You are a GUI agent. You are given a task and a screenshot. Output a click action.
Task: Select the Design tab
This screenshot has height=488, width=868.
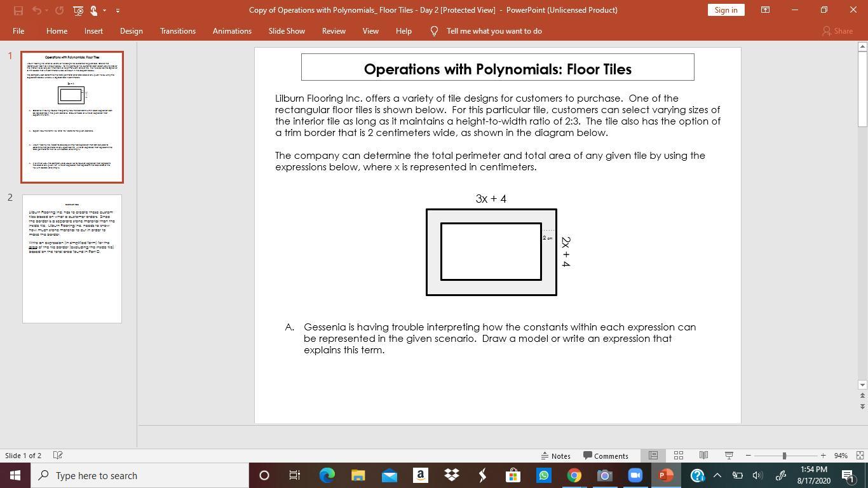(131, 31)
